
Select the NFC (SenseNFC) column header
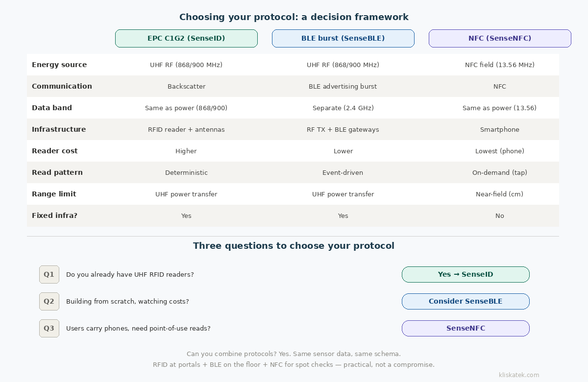pyautogui.click(x=500, y=39)
